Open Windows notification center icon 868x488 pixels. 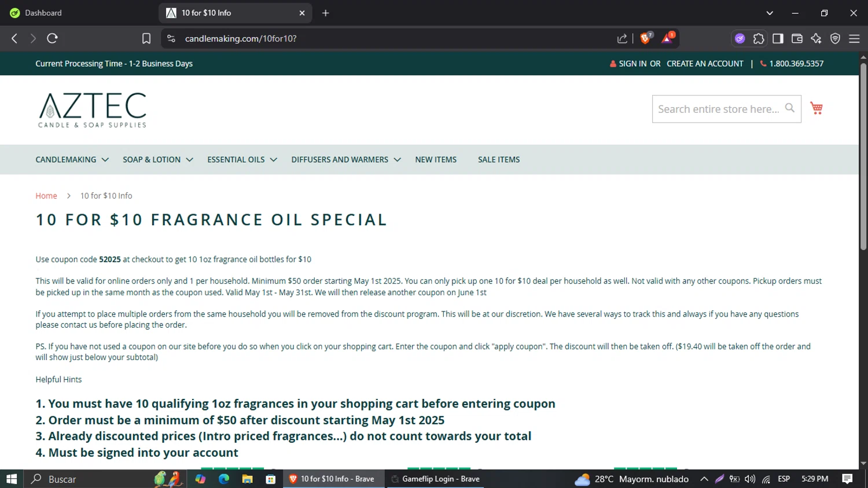847,479
